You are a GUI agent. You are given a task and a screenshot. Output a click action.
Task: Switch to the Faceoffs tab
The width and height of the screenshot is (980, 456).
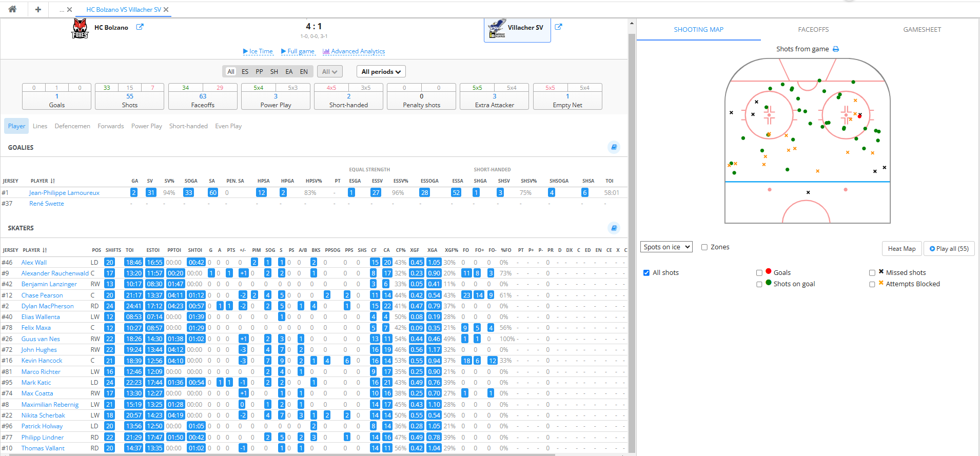click(813, 30)
